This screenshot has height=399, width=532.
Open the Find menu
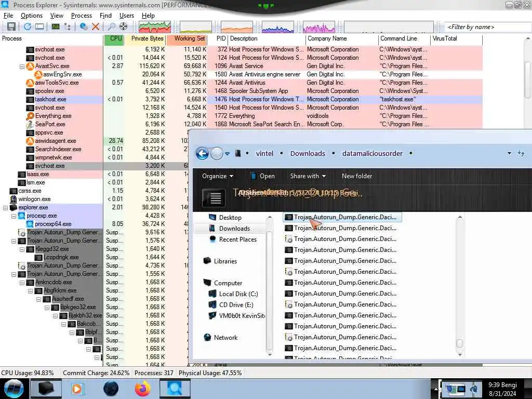(x=105, y=16)
